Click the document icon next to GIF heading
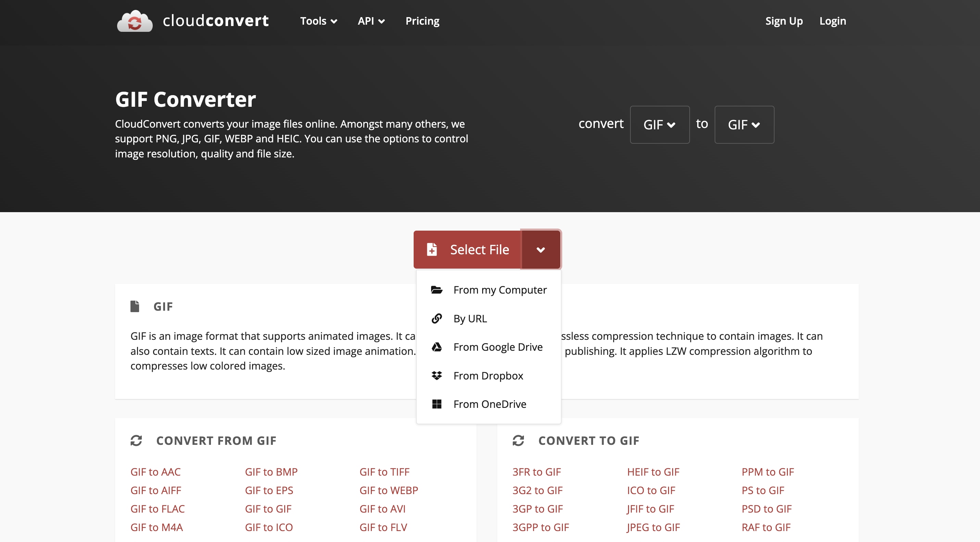 (135, 306)
